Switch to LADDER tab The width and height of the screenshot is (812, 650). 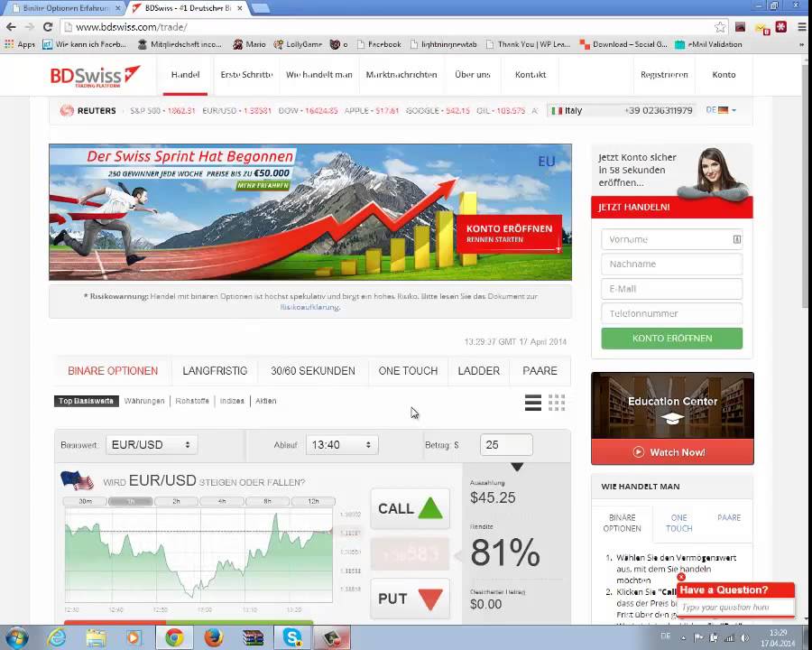[478, 371]
